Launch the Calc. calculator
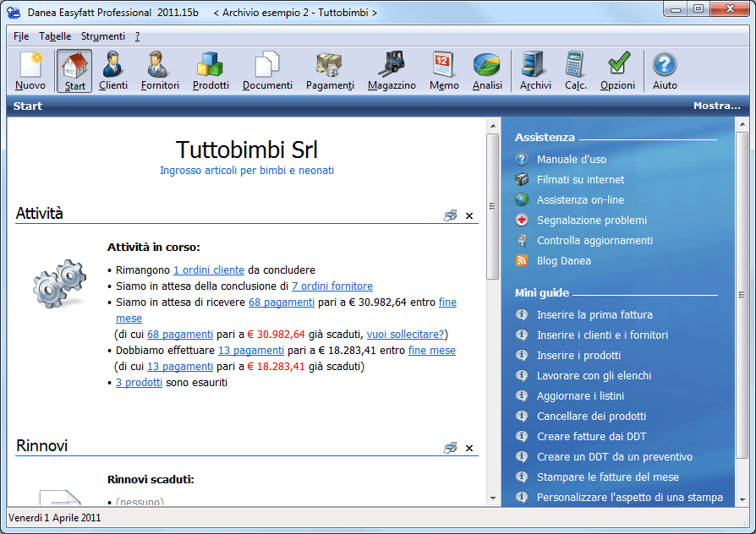Screen dimensions: 756x534 click(x=576, y=71)
